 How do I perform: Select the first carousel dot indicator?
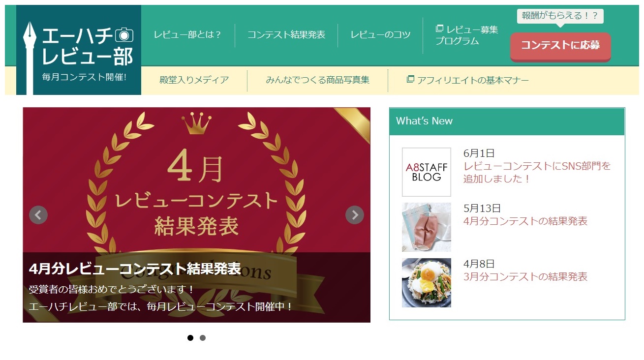190,338
